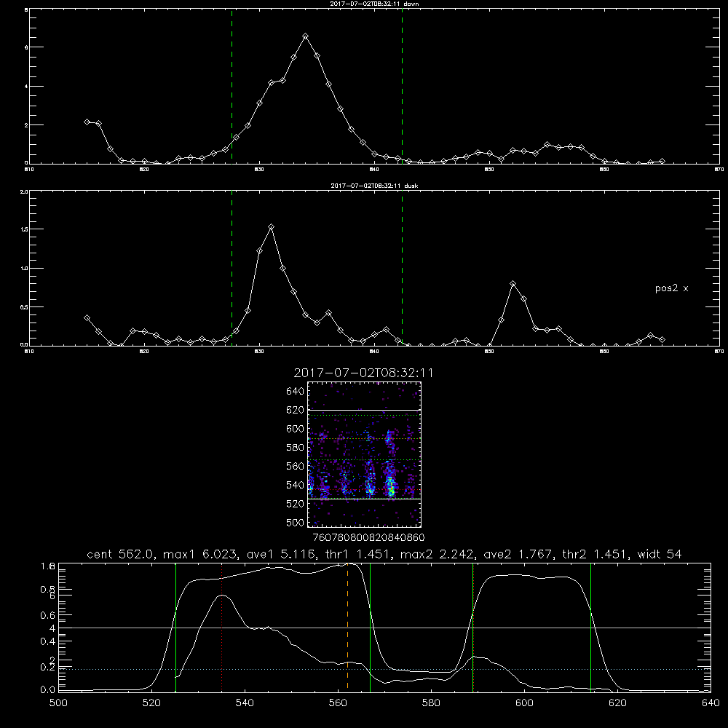Click the green vertical line near 567 in bottom plot

[370, 627]
